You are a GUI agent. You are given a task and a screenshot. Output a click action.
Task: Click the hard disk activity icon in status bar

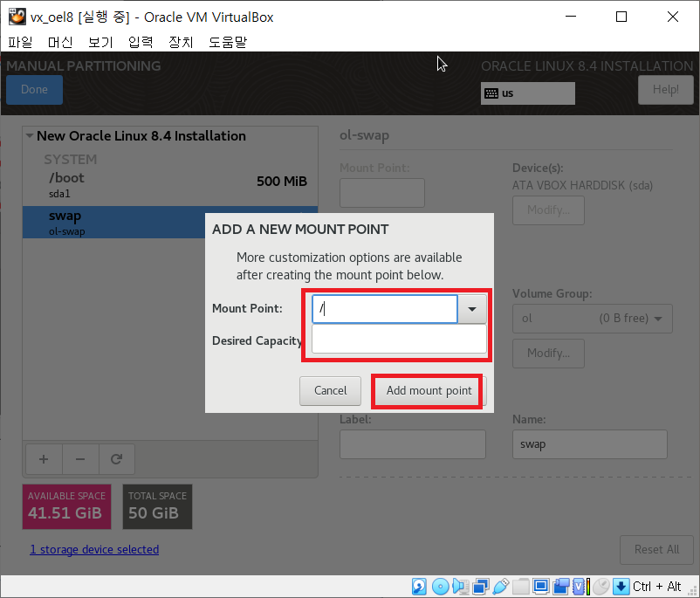click(x=419, y=586)
